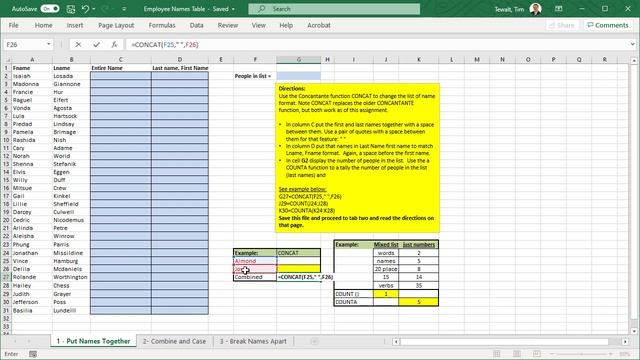Switch to 3 - Break Names Apart sheet
The image size is (640, 360).
pos(253,341)
